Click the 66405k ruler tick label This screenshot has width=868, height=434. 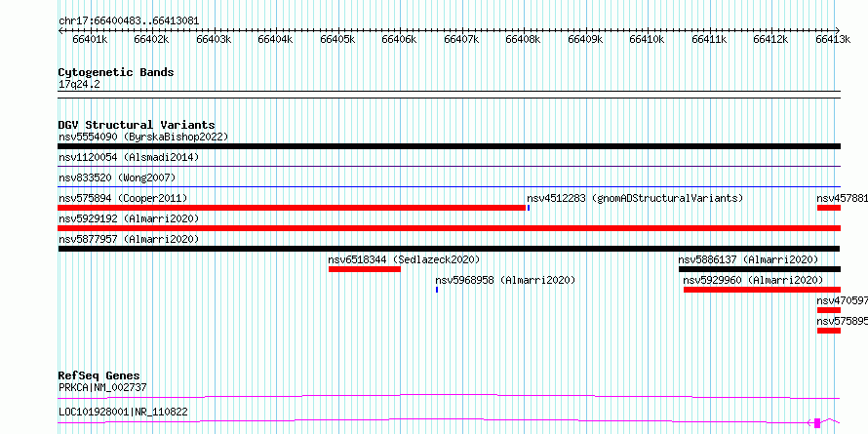(x=337, y=39)
